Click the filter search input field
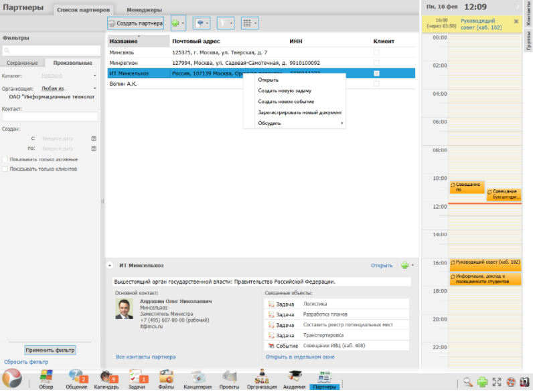This screenshot has height=392, width=533. tap(51, 51)
